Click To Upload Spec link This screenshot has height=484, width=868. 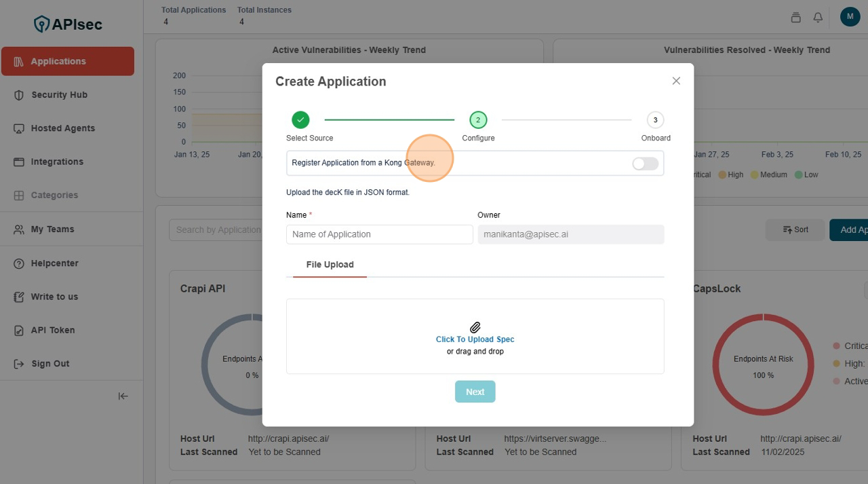pos(475,339)
